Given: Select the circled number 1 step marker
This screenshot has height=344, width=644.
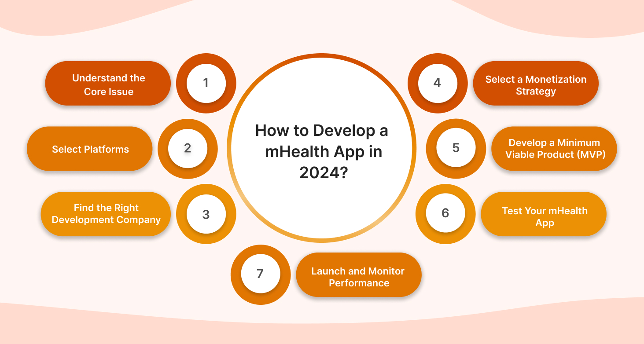Looking at the screenshot, I should click(206, 83).
